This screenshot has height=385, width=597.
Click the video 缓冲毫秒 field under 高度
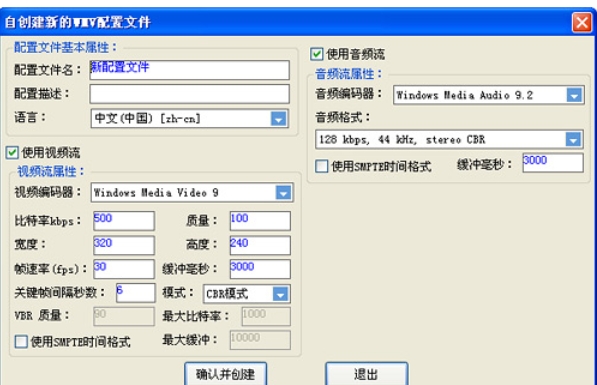coord(260,269)
